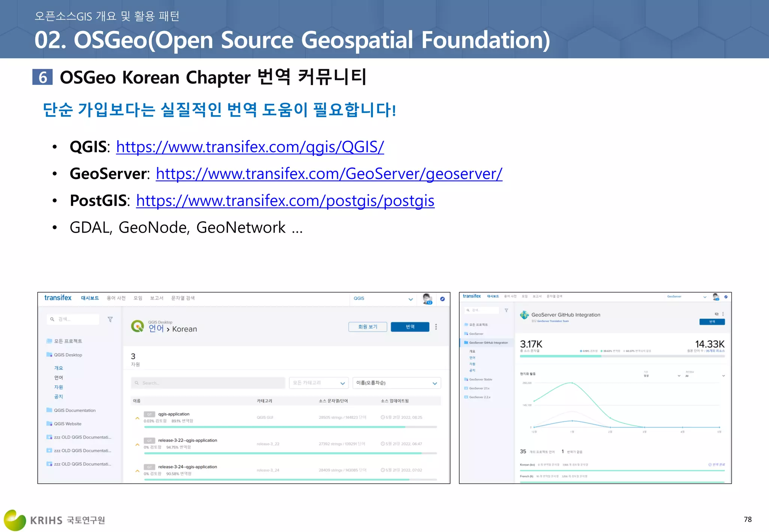Click the transifex logo in QGIS screenshot
The height and width of the screenshot is (532, 769).
(x=58, y=298)
